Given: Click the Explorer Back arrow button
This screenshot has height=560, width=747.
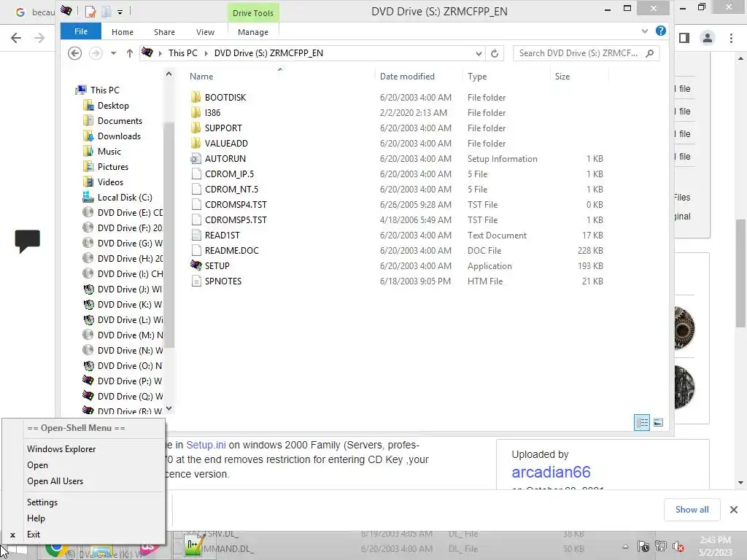Looking at the screenshot, I should tap(75, 52).
